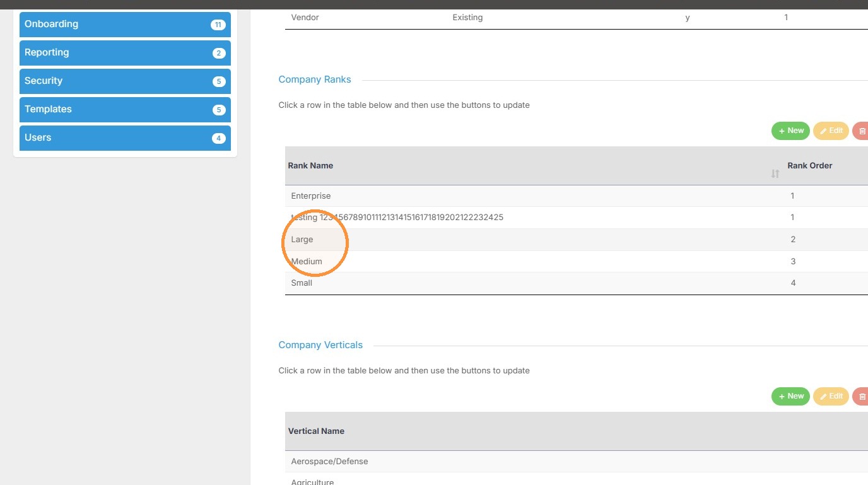Click the Reporting count badge 2
Viewport: 868px width, 485px height.
[219, 53]
